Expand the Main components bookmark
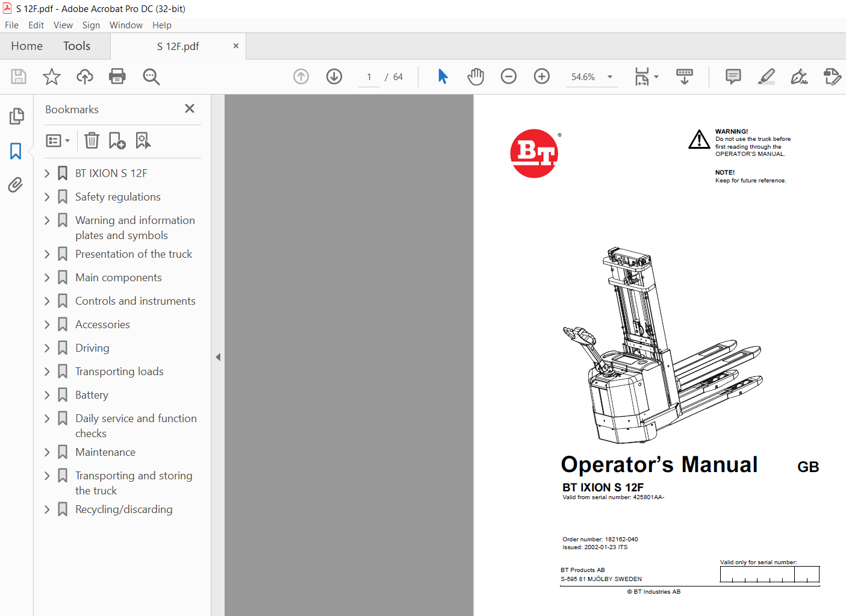This screenshot has height=616, width=846. [x=47, y=278]
